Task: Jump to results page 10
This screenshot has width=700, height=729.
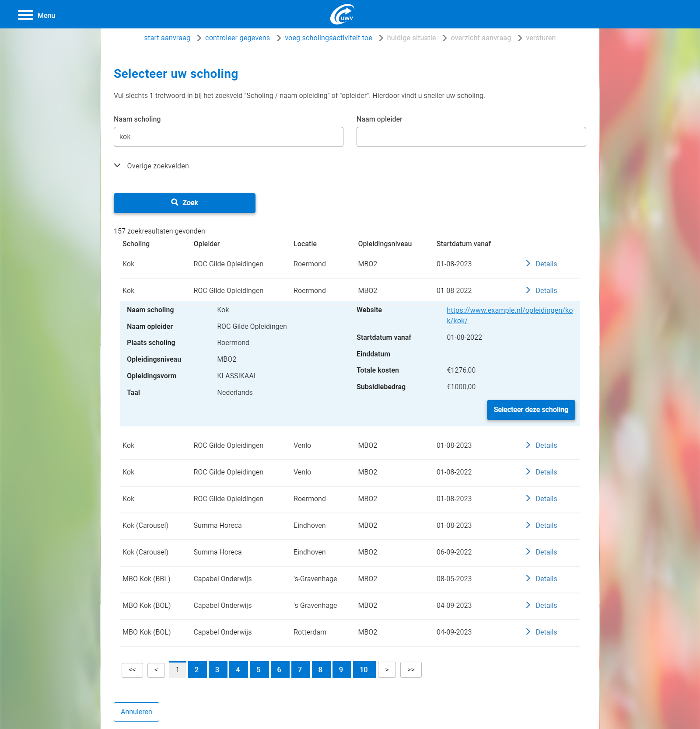Action: (364, 670)
